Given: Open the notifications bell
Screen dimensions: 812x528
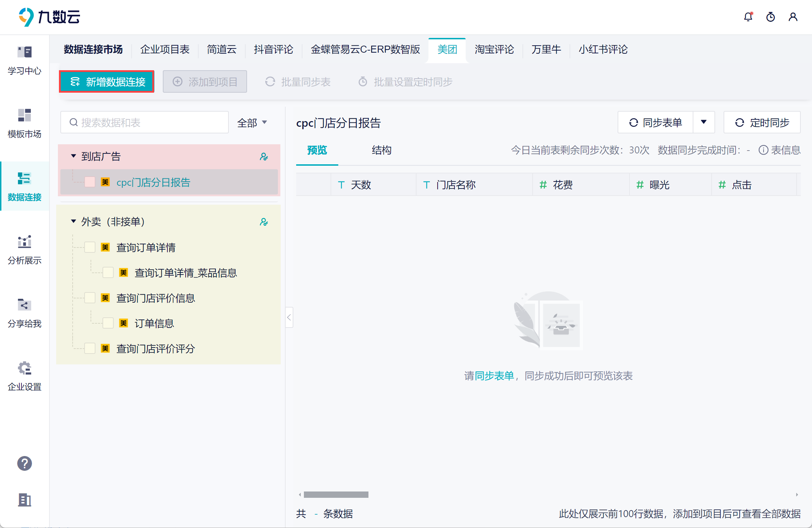Looking at the screenshot, I should point(748,16).
